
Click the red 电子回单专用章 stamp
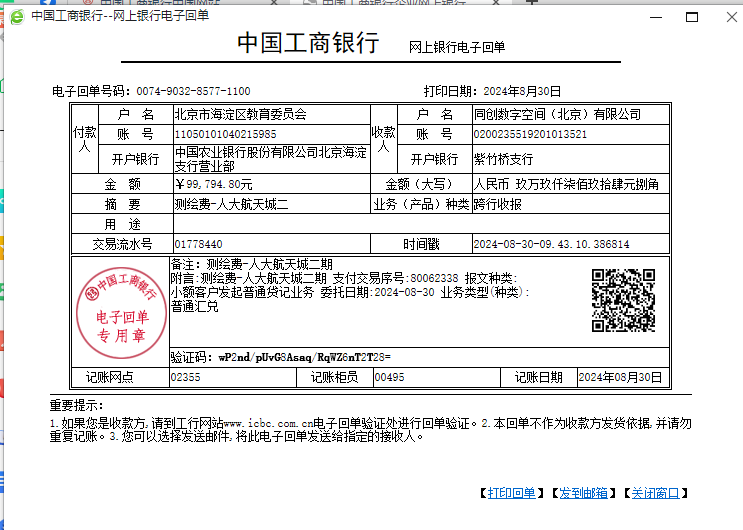[122, 313]
